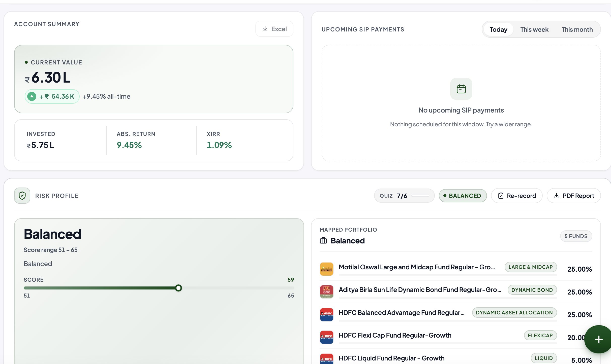The width and height of the screenshot is (611, 364).
Task: Click the BALANCED status badge
Action: [463, 196]
